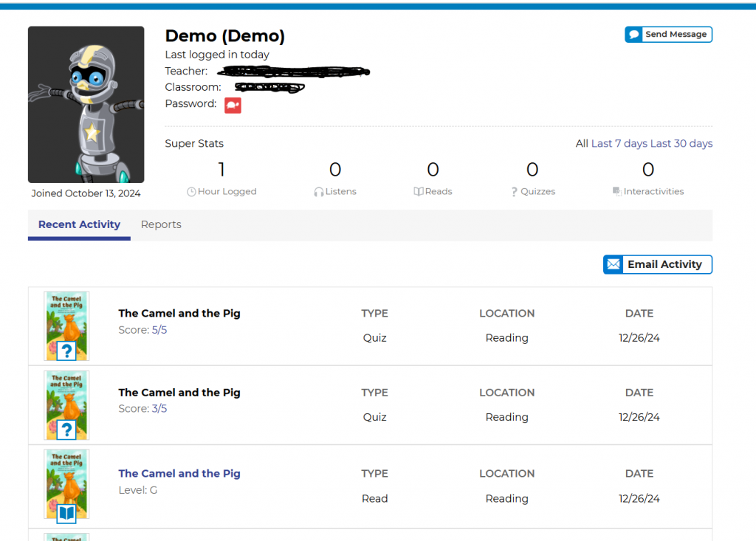Click the speech bubble icon in Send Message

[x=633, y=35]
